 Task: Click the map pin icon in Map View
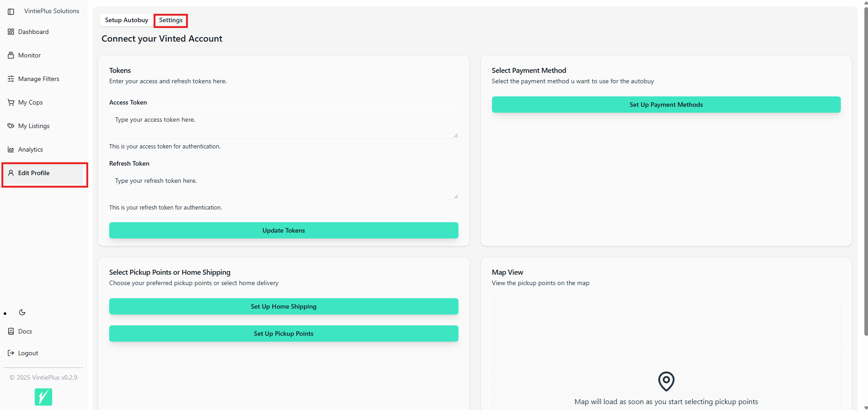[x=666, y=381]
